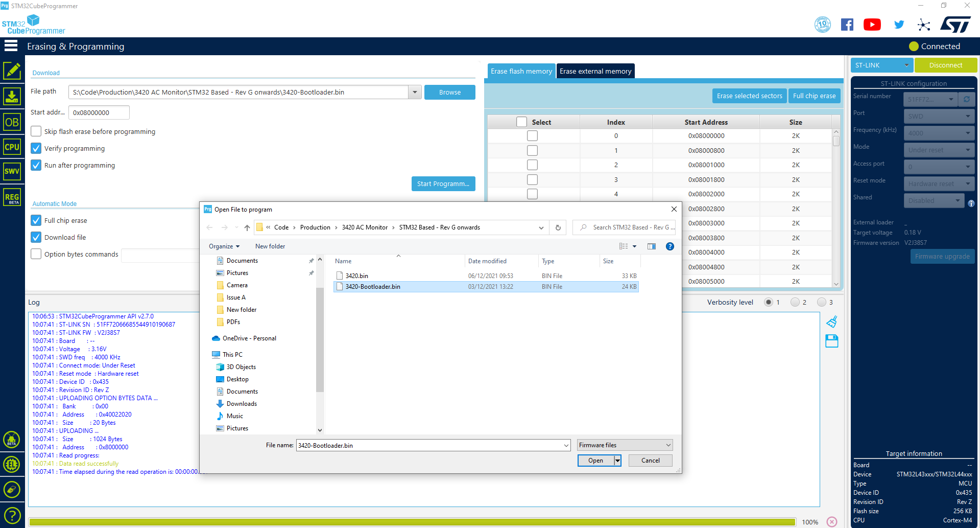Image resolution: width=980 pixels, height=528 pixels.
Task: Click the log clear brush icon
Action: pyautogui.click(x=832, y=322)
